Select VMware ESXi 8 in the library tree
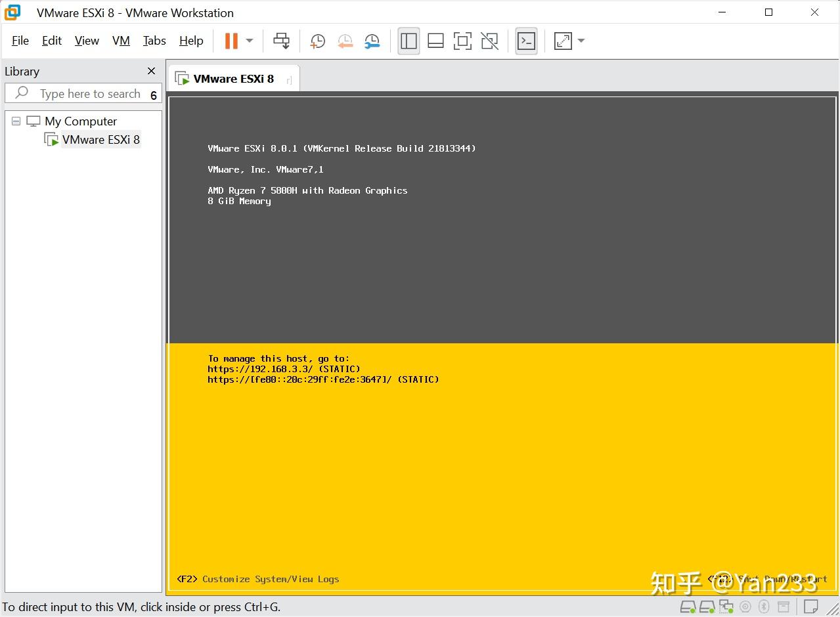This screenshot has width=840, height=617. [101, 139]
